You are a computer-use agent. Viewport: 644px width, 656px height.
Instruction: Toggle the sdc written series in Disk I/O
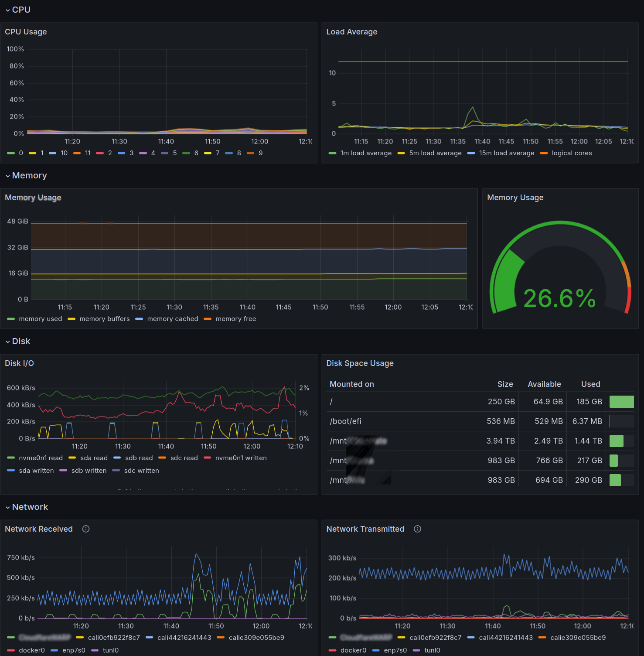coord(142,470)
